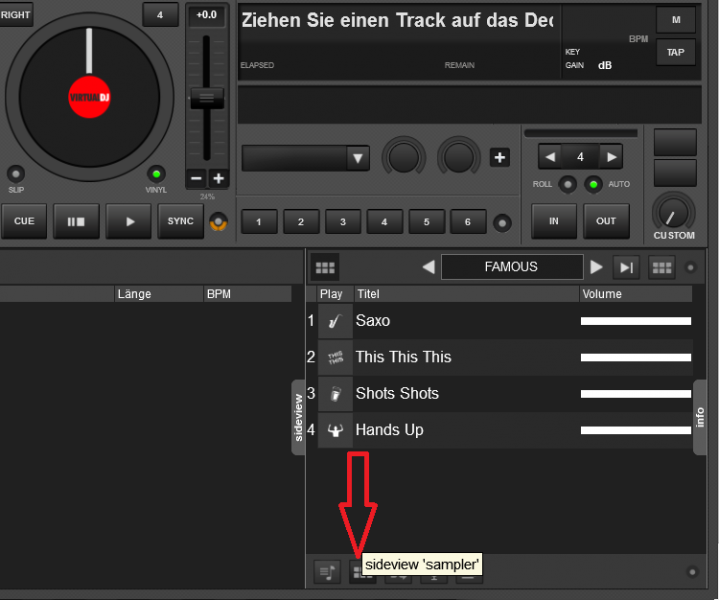Click the Play column header
This screenshot has height=600, width=719.
tap(335, 294)
